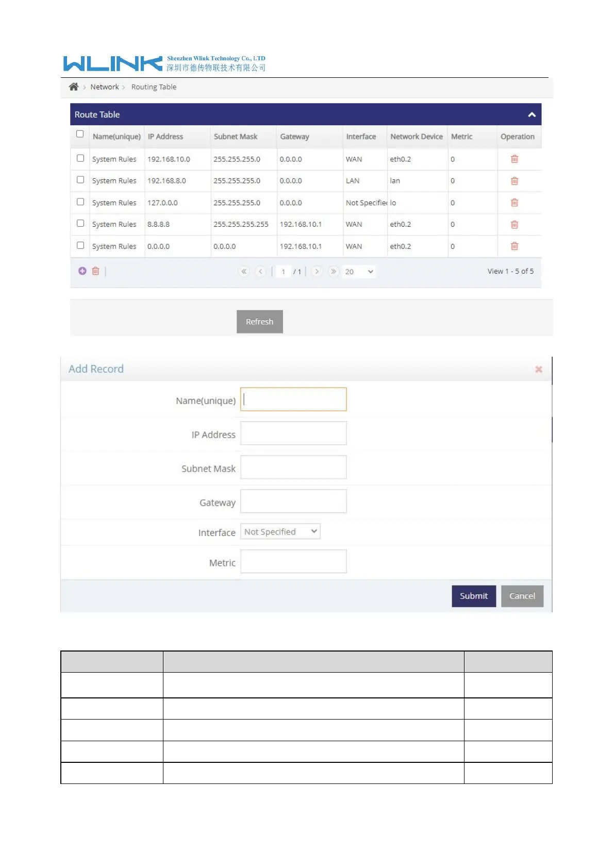Focus the Name(unique) input field
The width and height of the screenshot is (614, 868).
pos(294,399)
